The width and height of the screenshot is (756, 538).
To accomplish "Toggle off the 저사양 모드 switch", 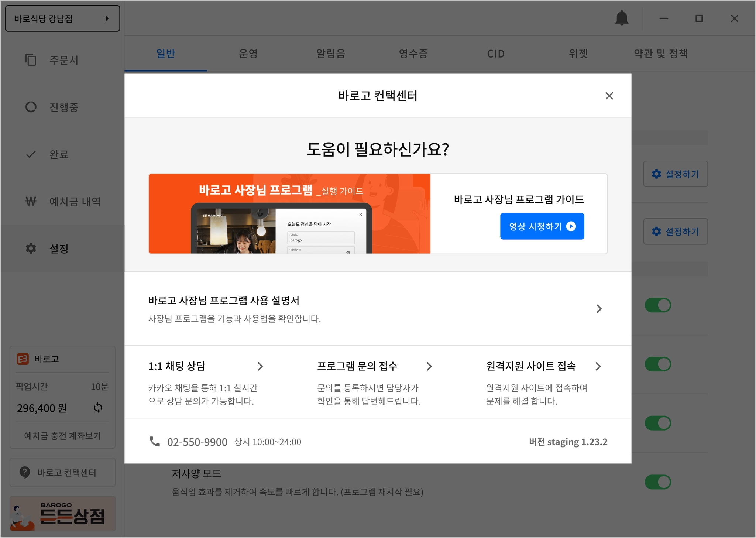I will click(658, 482).
